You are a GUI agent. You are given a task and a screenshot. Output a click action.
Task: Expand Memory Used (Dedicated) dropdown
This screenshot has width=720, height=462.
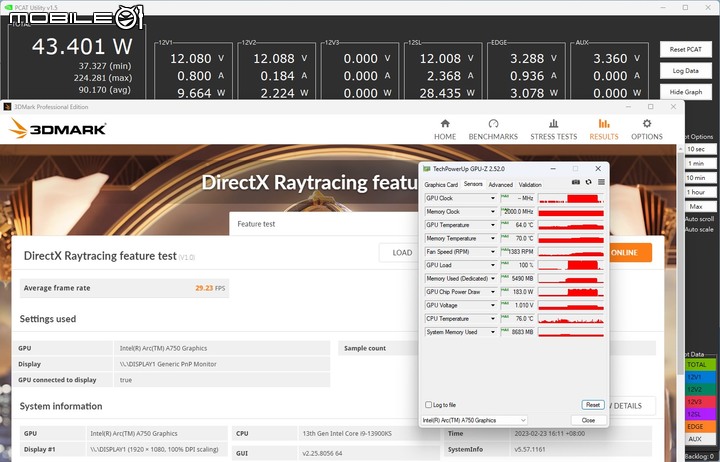[x=493, y=278]
